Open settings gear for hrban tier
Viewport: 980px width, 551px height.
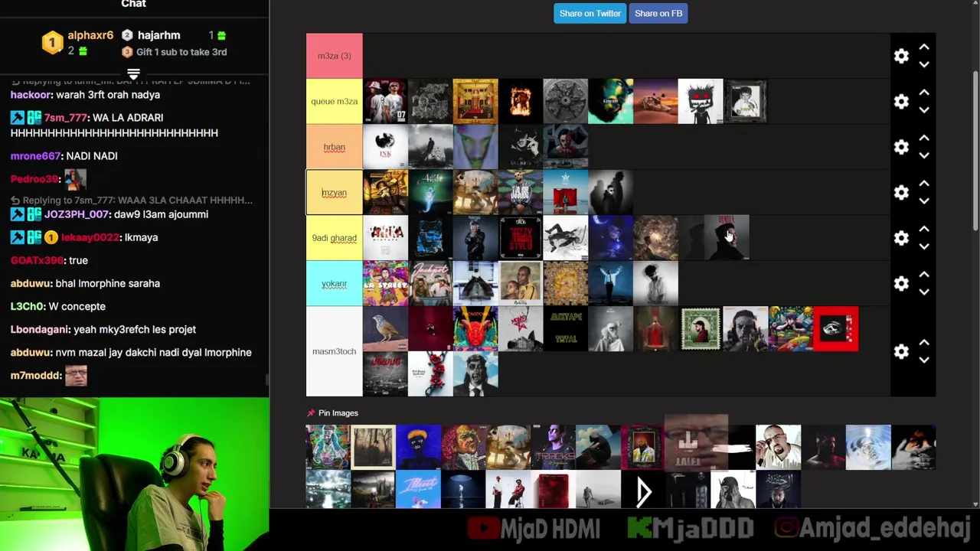tap(901, 147)
